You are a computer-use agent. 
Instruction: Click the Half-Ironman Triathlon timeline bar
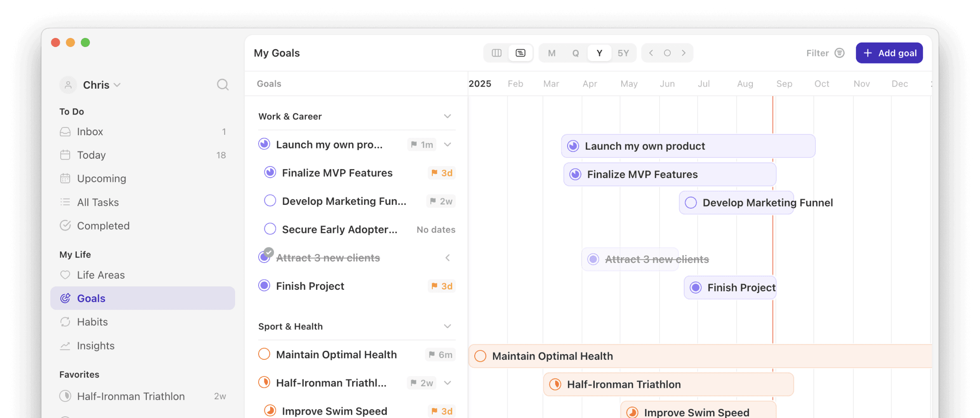pyautogui.click(x=669, y=384)
